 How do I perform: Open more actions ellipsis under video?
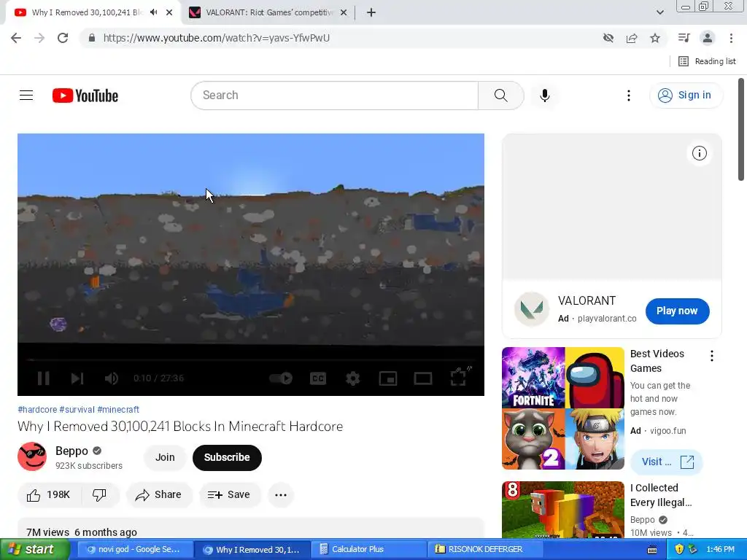pos(281,495)
